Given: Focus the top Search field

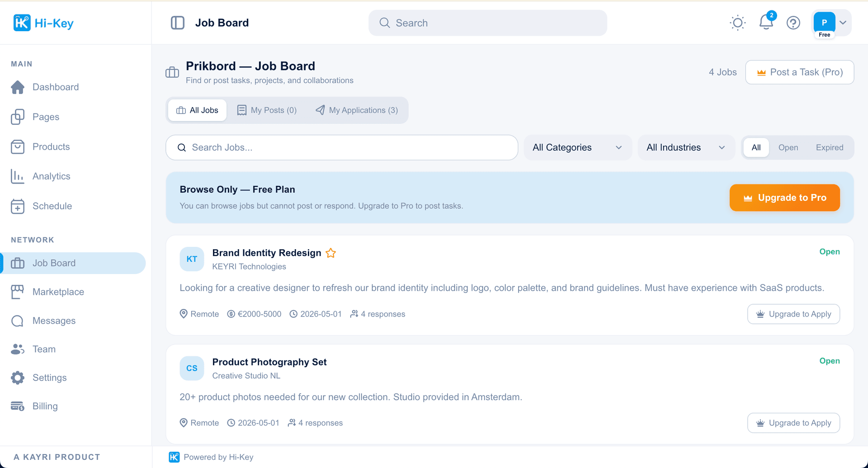Looking at the screenshot, I should pos(488,23).
